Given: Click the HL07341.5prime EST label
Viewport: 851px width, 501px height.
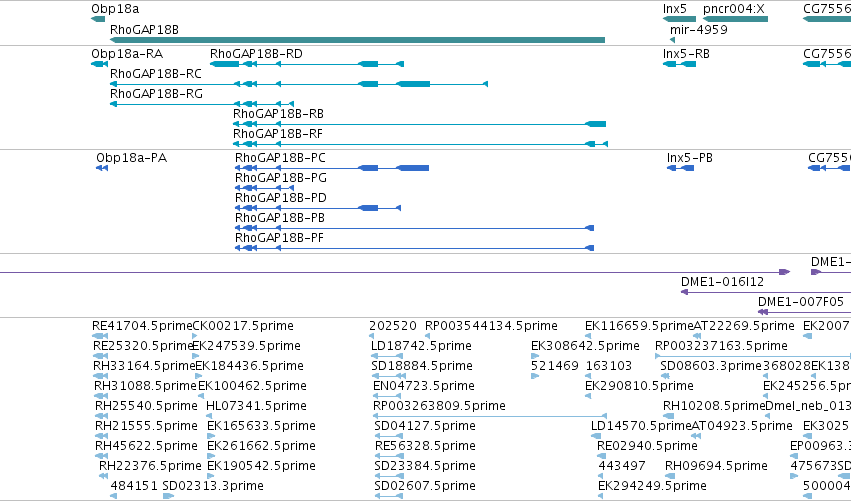Looking at the screenshot, I should [256, 407].
